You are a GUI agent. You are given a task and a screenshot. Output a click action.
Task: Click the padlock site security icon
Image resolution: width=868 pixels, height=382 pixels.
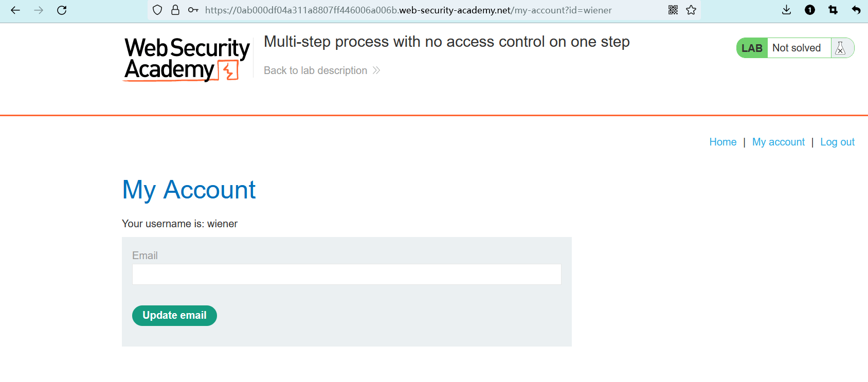175,10
